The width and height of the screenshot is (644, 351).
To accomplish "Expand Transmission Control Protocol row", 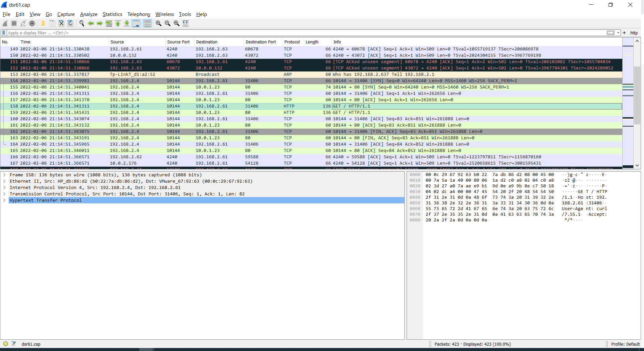I will click(x=4, y=194).
